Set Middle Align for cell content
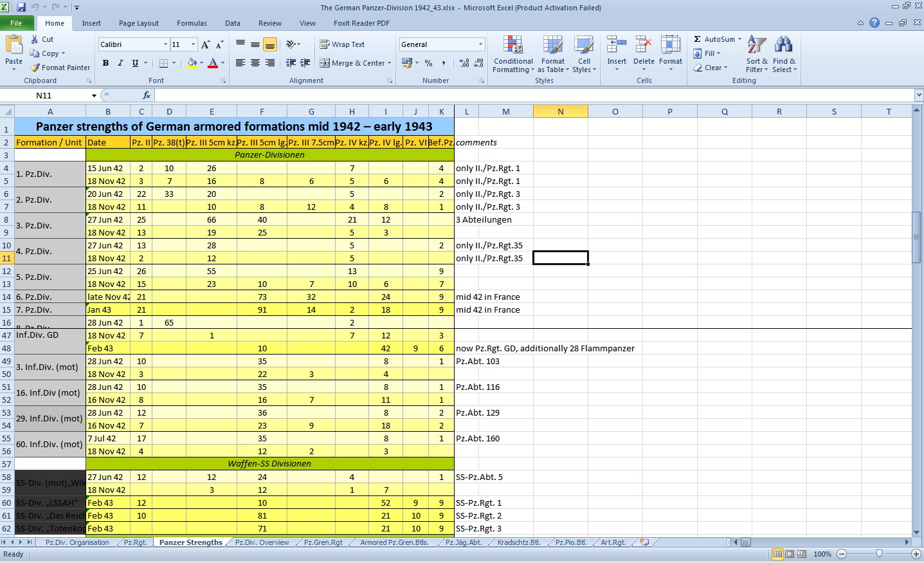 point(255,44)
